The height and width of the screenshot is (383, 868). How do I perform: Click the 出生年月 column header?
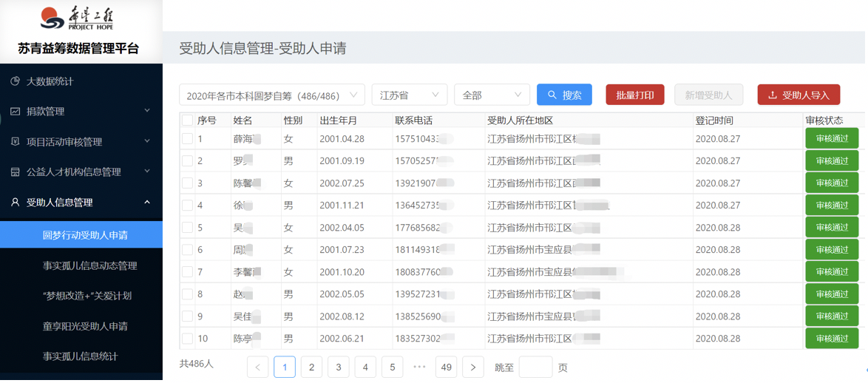pyautogui.click(x=338, y=120)
